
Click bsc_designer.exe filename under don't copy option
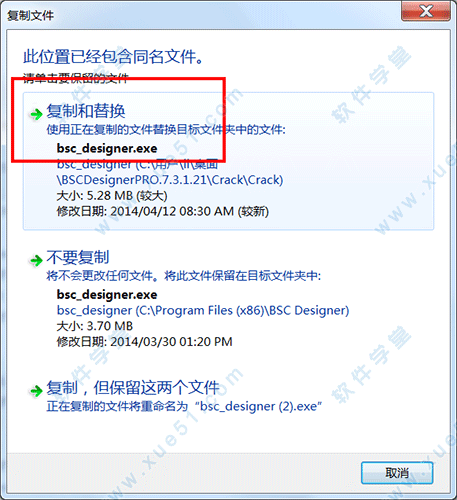[107, 295]
